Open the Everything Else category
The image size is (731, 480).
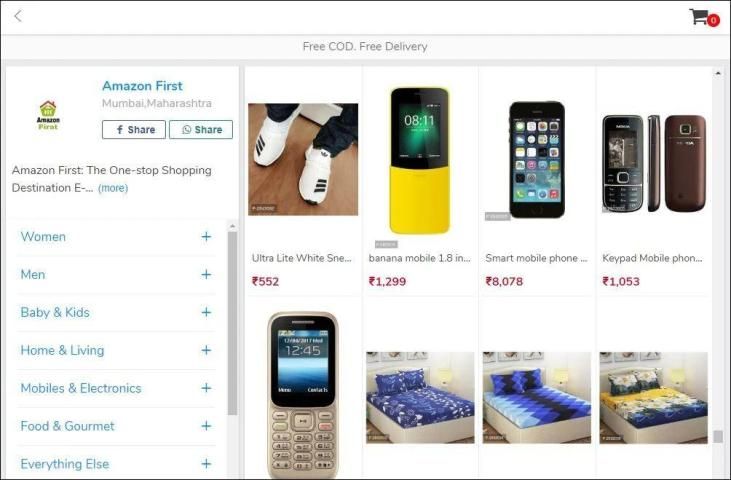[x=65, y=464]
